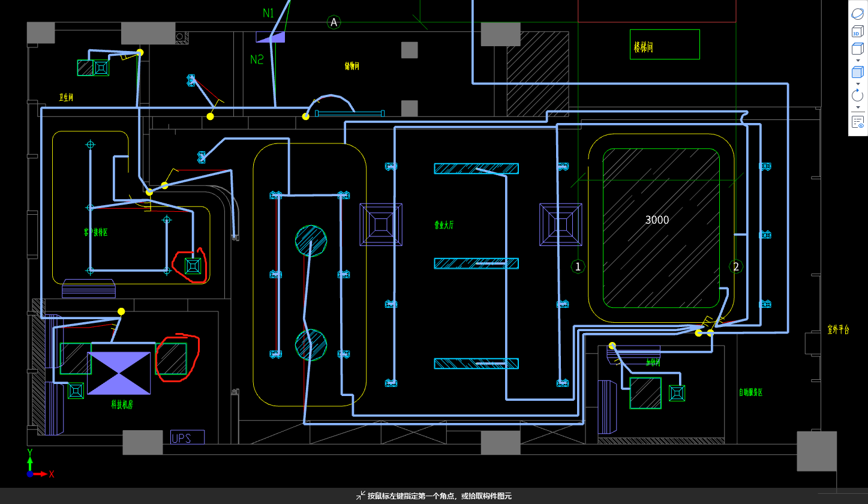This screenshot has height=504, width=868.
Task: Select the top-face view cube icon
Action: tap(857, 49)
